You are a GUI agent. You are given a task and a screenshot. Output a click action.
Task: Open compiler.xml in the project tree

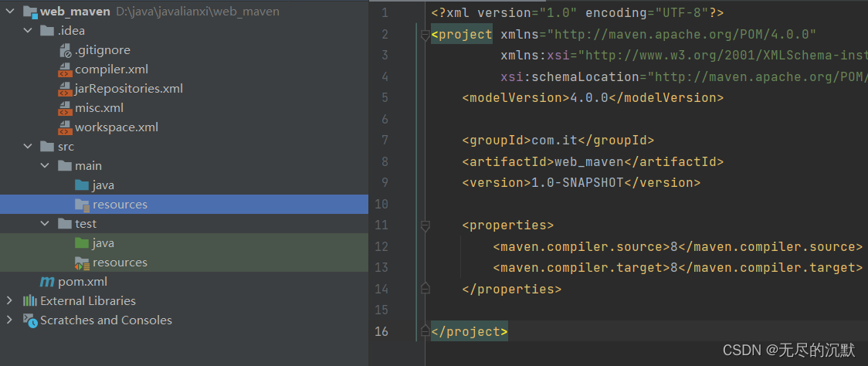click(x=111, y=69)
